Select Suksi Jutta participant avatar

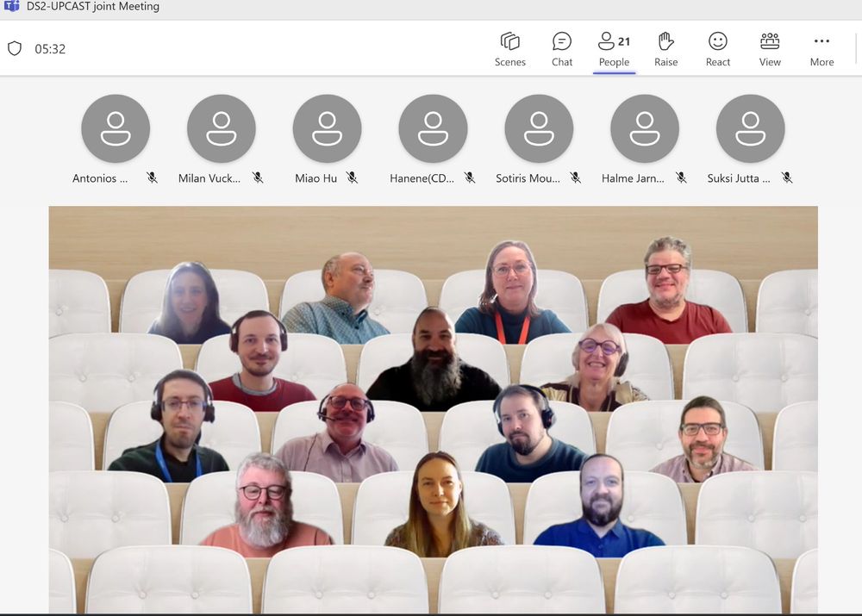point(751,128)
